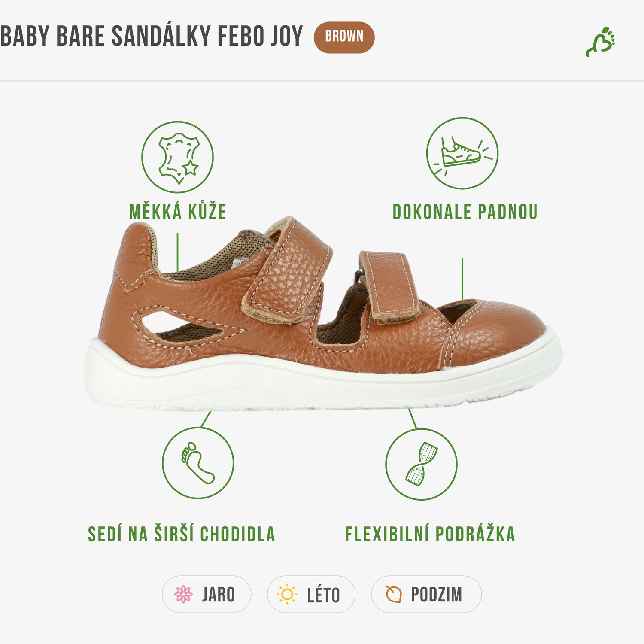Viewport: 644px width, 644px height.
Task: Click the MĚKKÁ KŮŽE label
Action: point(178,212)
